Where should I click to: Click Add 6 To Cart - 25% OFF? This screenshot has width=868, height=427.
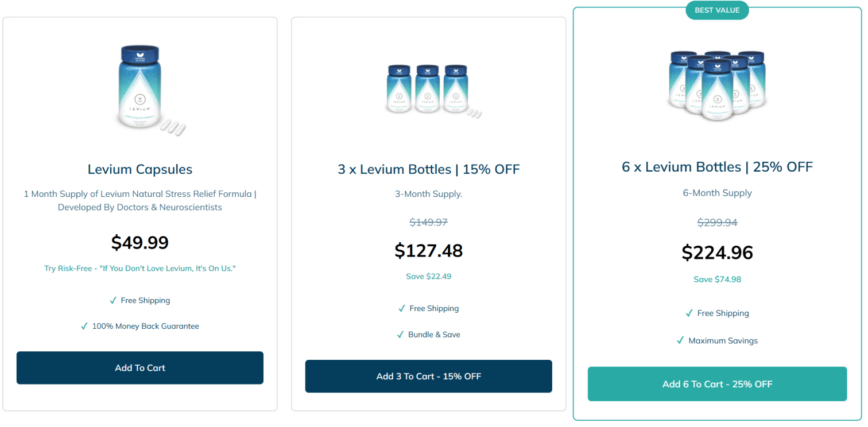click(x=717, y=384)
